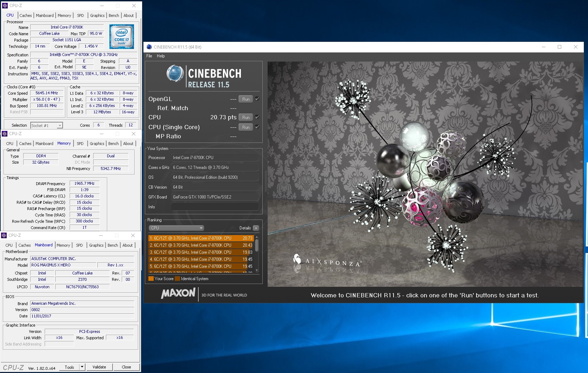Screen dimensions: 588x373
Task: Click the GFX Board GeForce GTX 1080 Ti field
Action: click(x=215, y=197)
